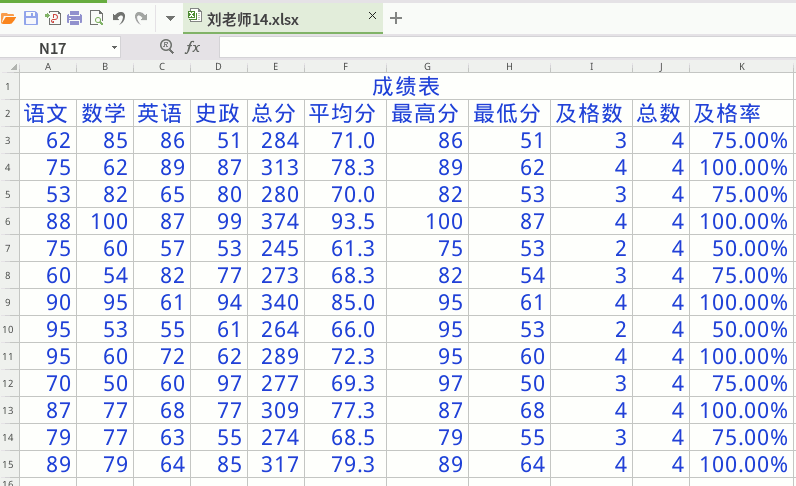Click the N17 Name Box field
This screenshot has width=796, height=486.
click(55, 48)
